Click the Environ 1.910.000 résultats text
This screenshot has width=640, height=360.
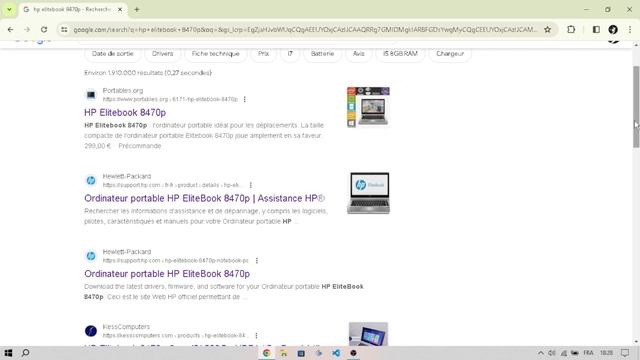point(148,73)
